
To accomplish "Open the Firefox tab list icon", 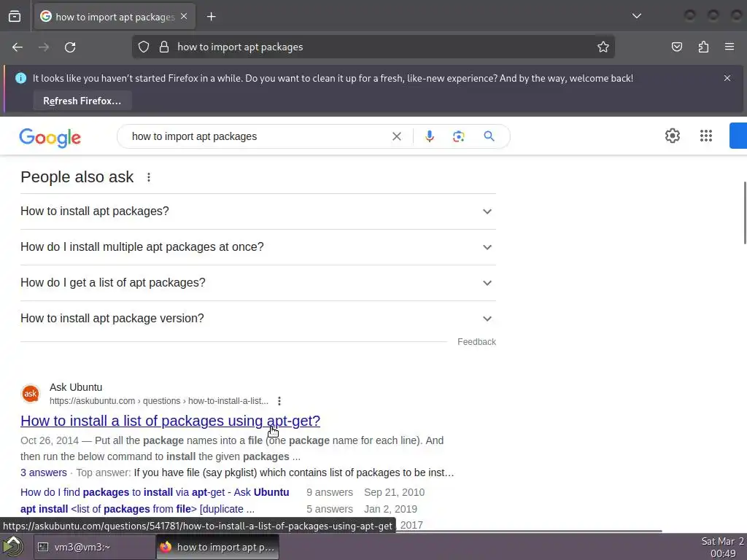I will [15, 17].
